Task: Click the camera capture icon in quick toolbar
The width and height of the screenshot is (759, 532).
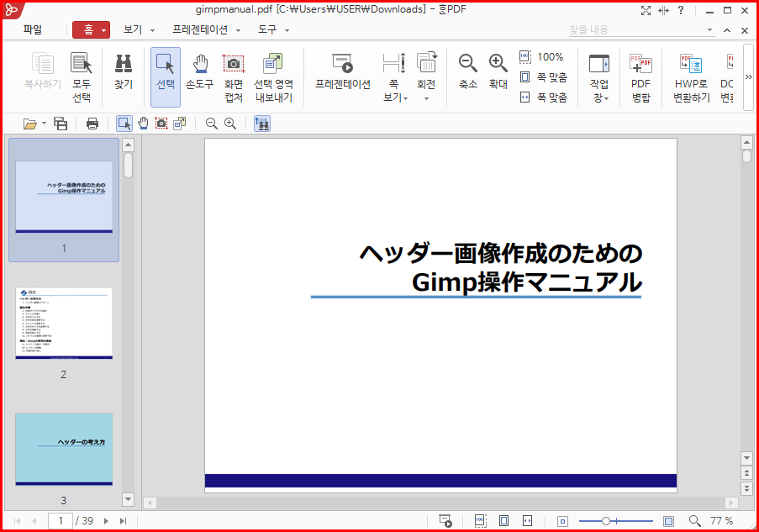Action: 161,124
